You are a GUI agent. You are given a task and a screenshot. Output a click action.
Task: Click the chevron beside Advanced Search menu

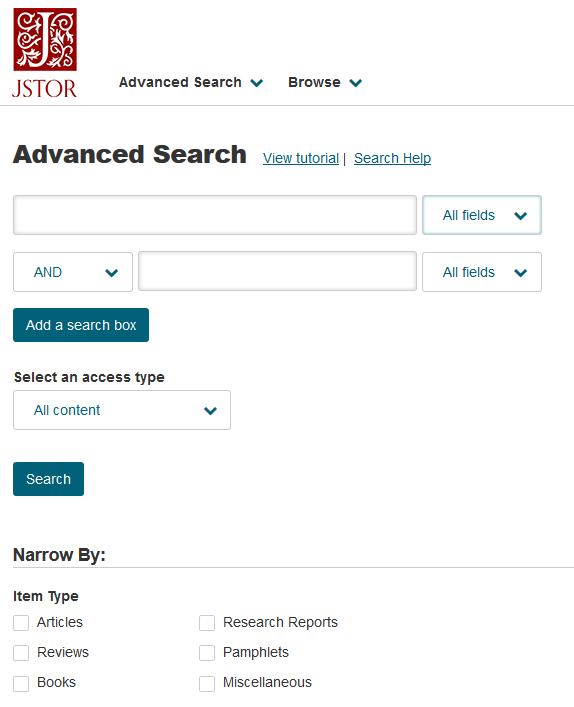coord(257,83)
